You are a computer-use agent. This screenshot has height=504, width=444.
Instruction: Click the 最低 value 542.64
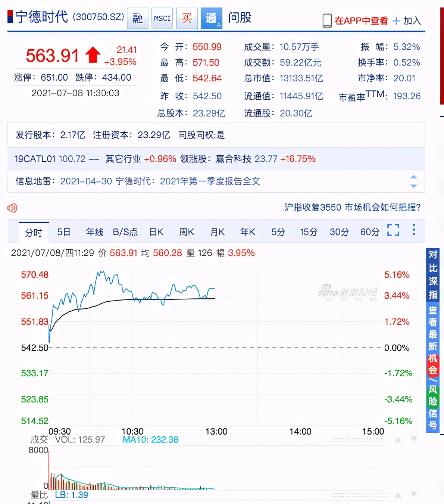pyautogui.click(x=207, y=78)
